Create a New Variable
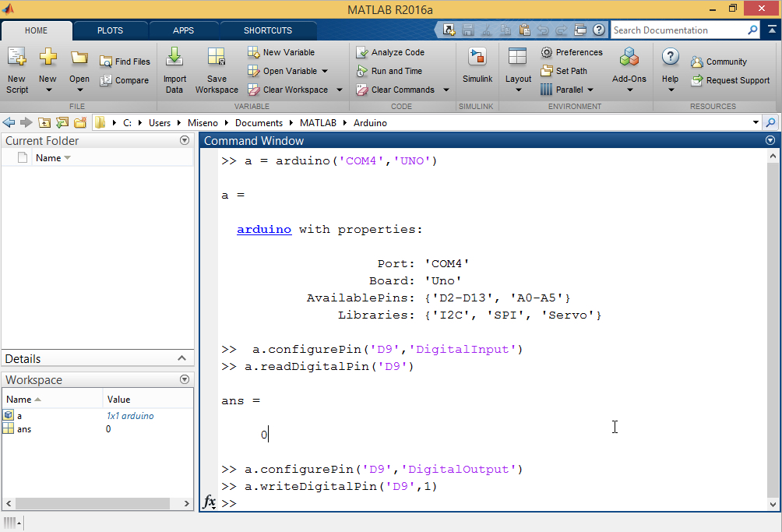Screen dimensions: 782x532 click(281, 52)
